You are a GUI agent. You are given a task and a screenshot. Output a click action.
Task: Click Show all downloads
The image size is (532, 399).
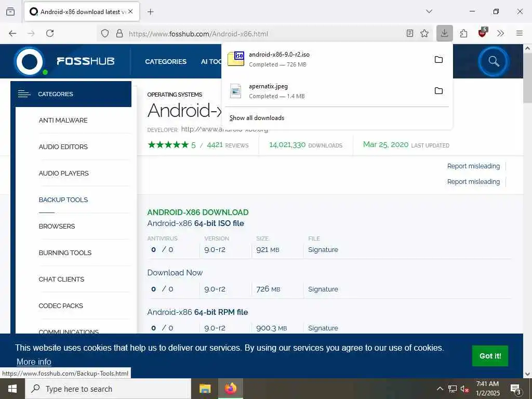[257, 118]
